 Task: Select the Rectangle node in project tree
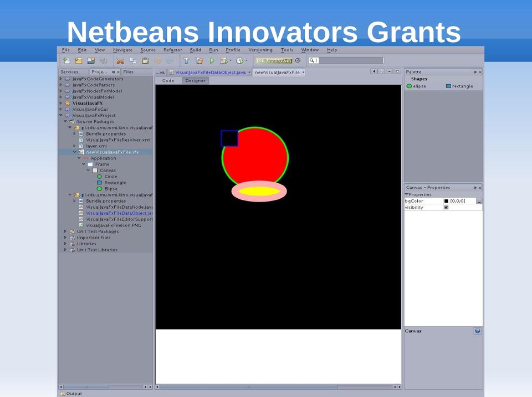[115, 183]
